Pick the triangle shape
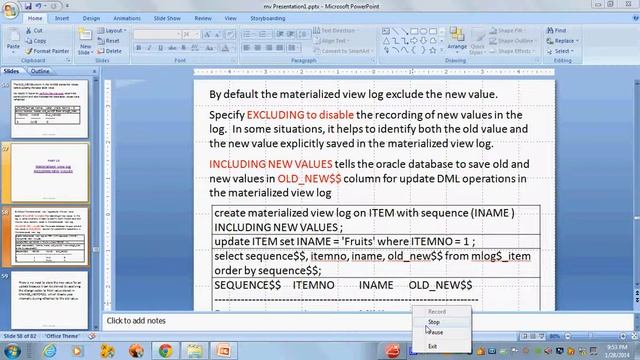The image size is (640, 360). click(386, 41)
